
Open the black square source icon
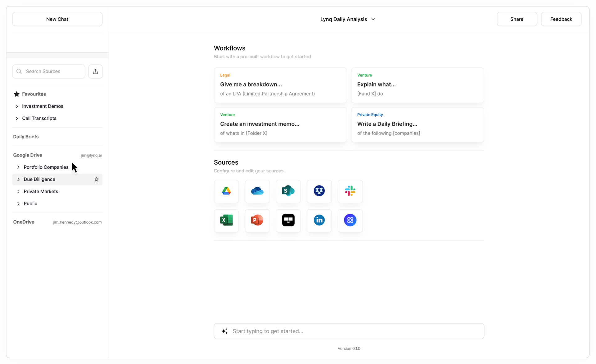point(288,220)
